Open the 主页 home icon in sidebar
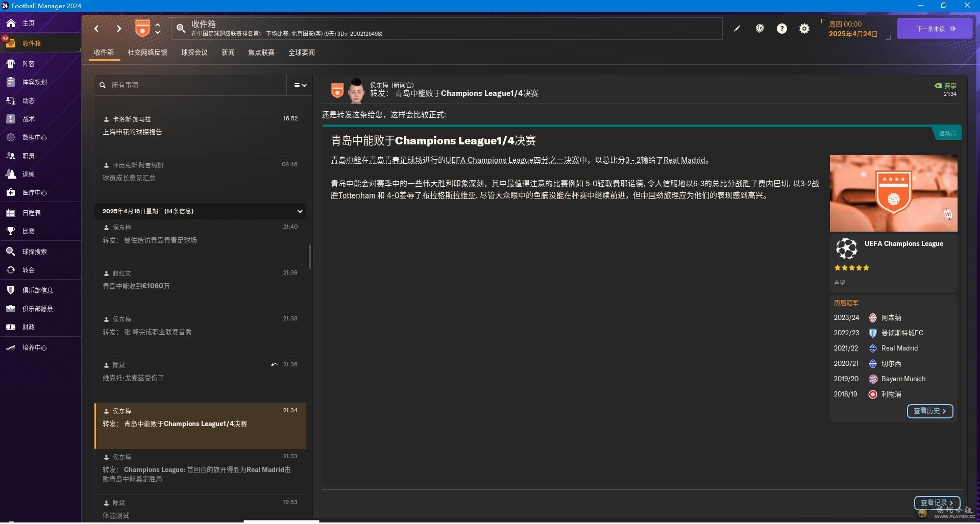This screenshot has width=980, height=524. pyautogui.click(x=11, y=23)
